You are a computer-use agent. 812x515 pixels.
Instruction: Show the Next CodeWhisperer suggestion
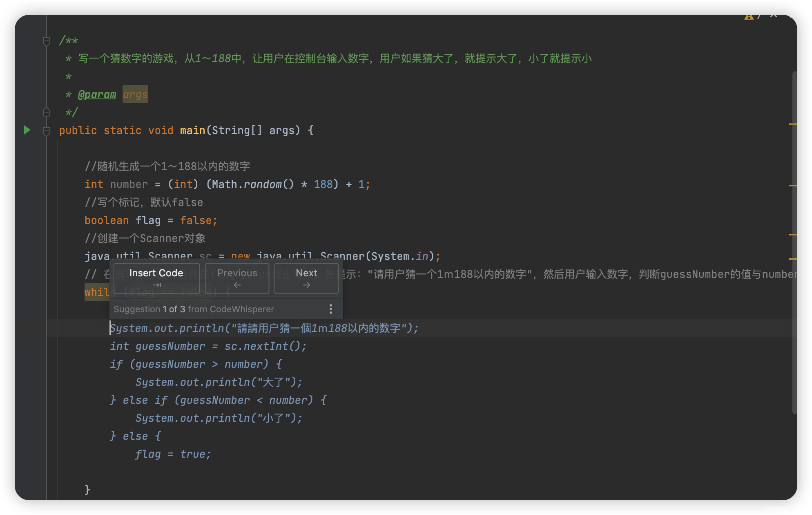pos(306,278)
